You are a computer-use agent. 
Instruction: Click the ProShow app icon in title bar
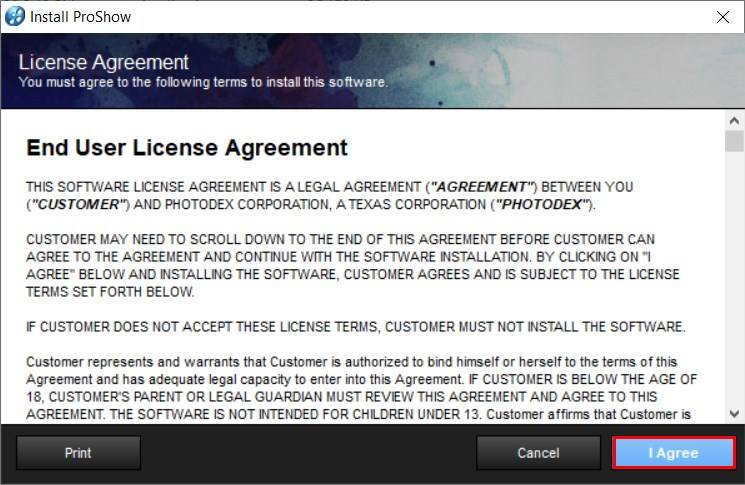pos(15,17)
